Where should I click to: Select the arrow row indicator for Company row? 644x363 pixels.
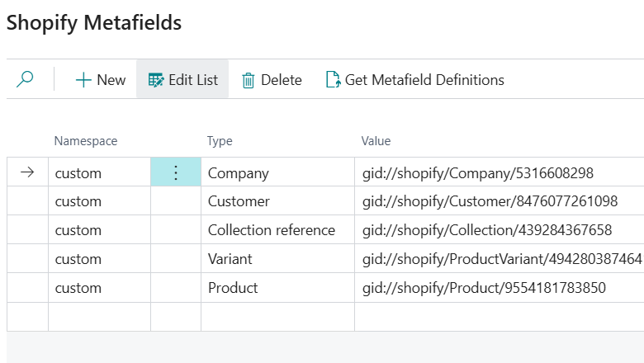tap(27, 172)
